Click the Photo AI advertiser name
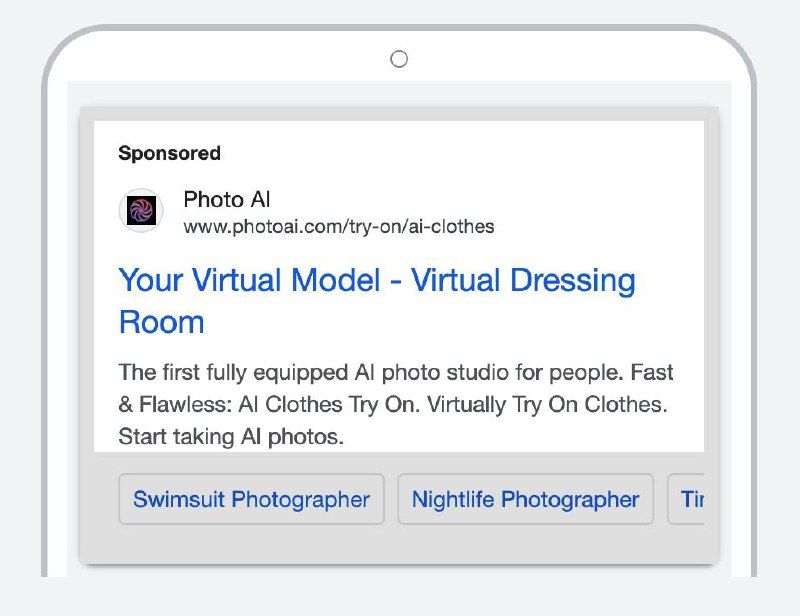 [x=227, y=200]
